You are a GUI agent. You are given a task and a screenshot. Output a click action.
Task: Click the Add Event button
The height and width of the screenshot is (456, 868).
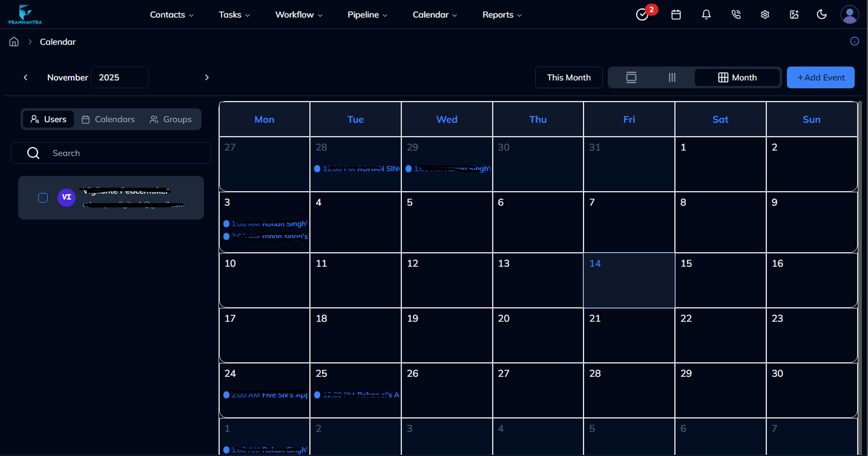click(820, 77)
